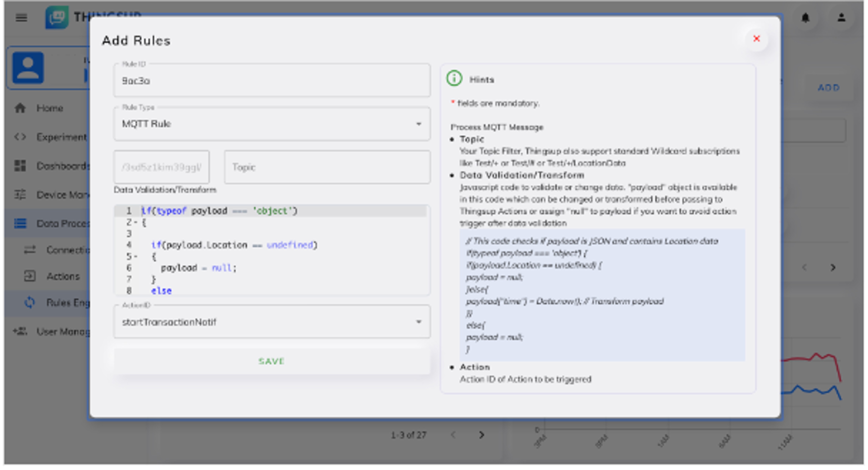Open the notifications bell
This screenshot has height=470, width=868.
805,18
